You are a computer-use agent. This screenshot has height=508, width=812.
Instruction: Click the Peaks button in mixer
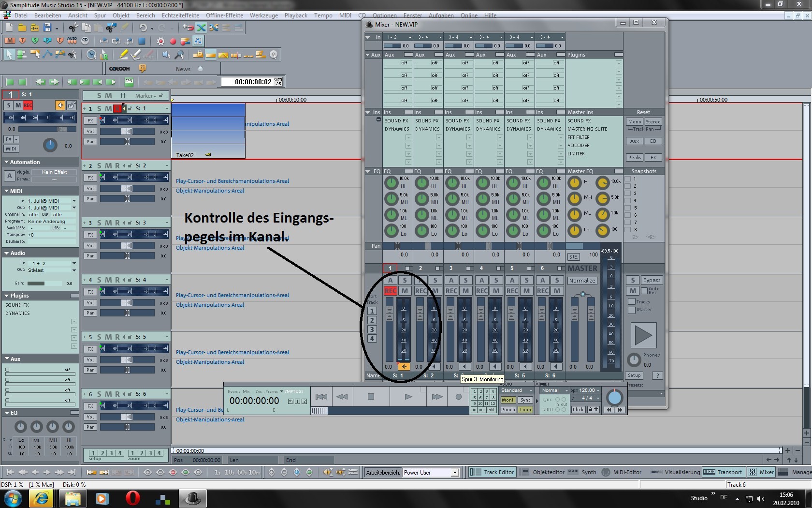(635, 158)
